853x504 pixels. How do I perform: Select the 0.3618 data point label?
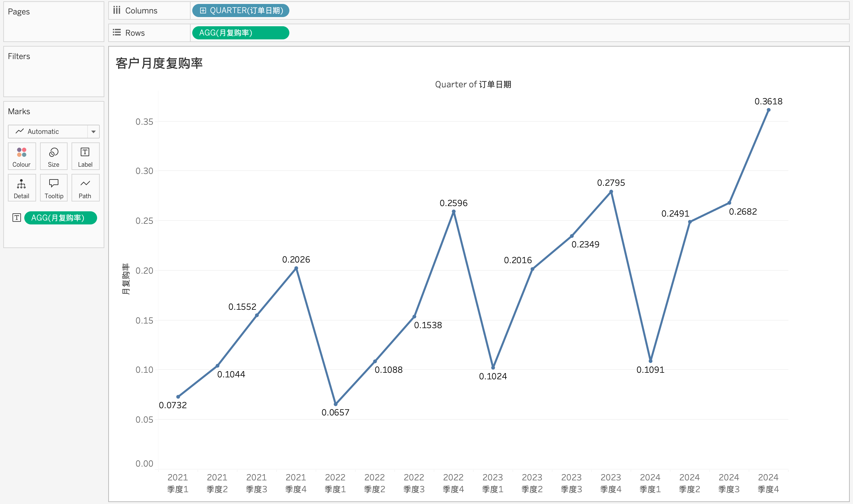768,101
